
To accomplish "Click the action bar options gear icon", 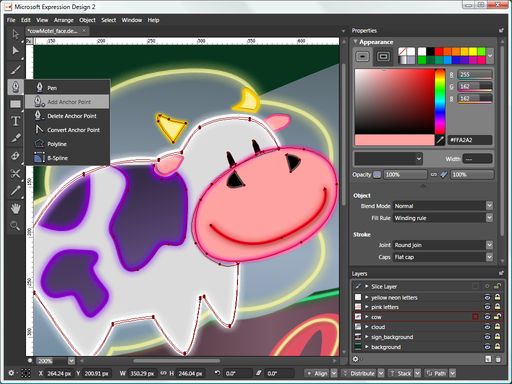I will tap(11, 373).
